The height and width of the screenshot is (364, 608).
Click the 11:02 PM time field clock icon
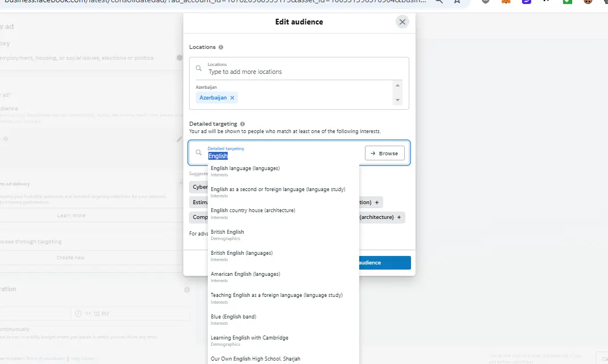click(79, 313)
